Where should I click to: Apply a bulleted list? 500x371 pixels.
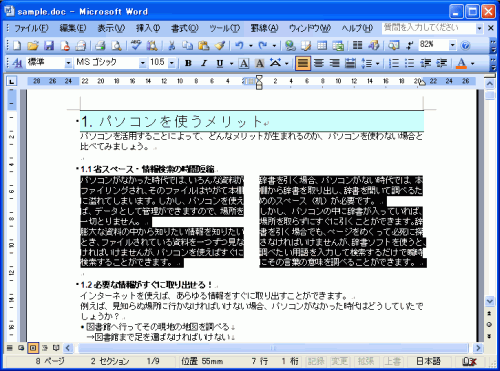(x=410, y=63)
